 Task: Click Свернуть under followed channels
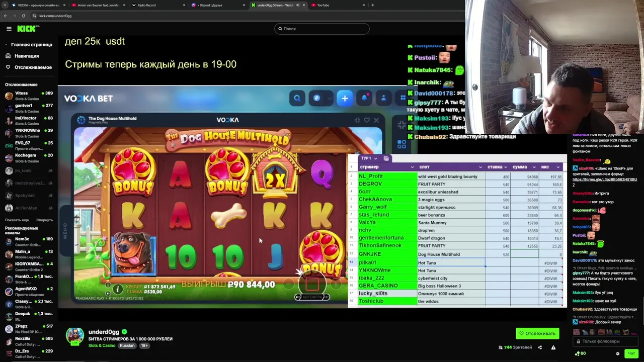click(x=44, y=220)
